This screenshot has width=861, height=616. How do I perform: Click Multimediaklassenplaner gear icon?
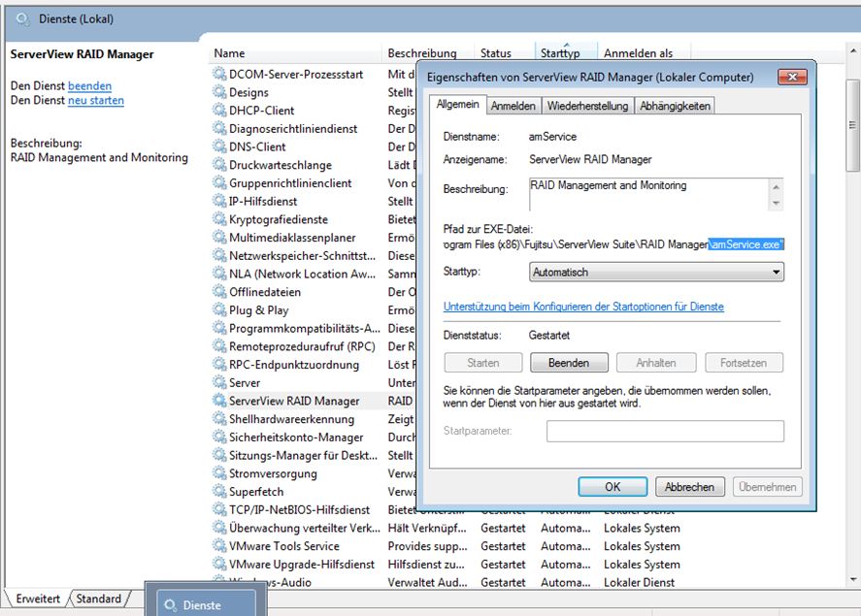point(219,237)
